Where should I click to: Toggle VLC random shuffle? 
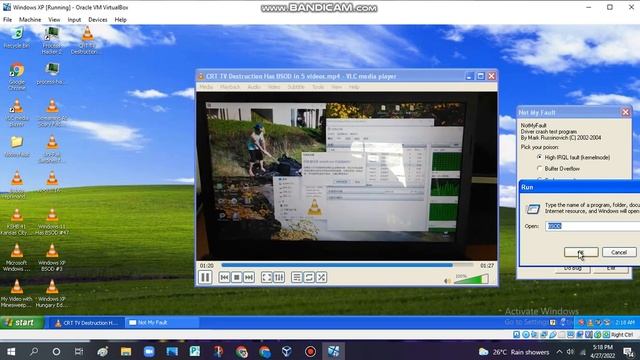(322, 278)
